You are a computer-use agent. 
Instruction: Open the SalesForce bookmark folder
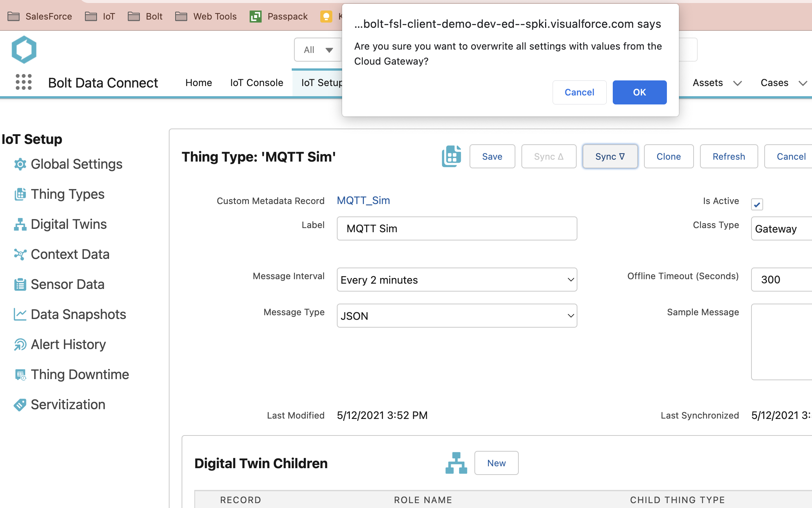point(40,16)
